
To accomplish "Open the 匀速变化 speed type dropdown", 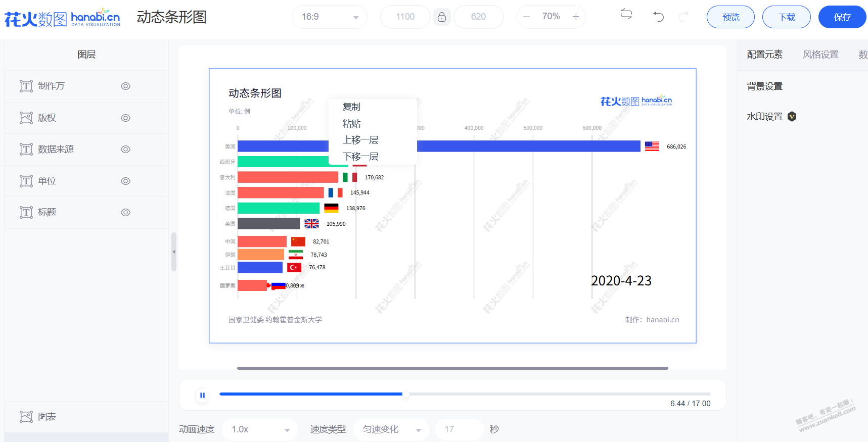I will [x=391, y=429].
